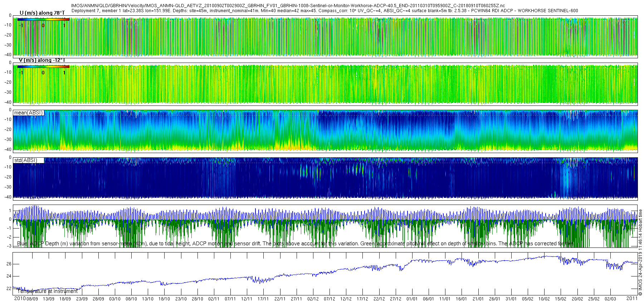Click the 02/03 date tick label
This screenshot has width=644, height=304.
pos(610,299)
